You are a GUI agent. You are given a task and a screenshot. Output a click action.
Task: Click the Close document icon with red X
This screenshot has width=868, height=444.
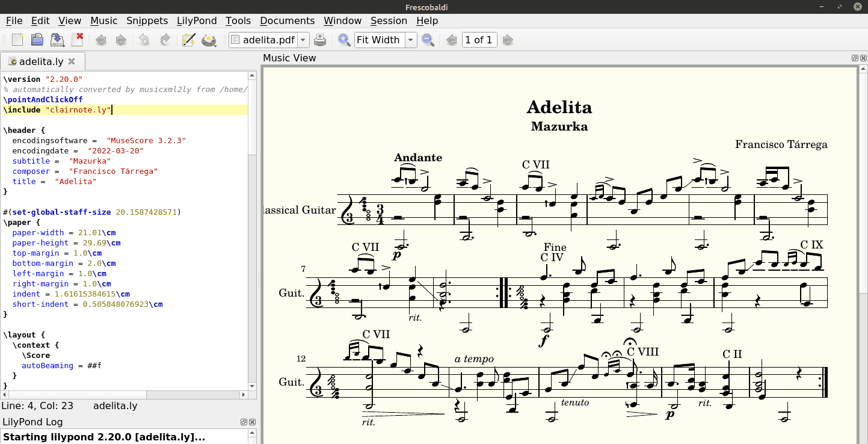pyautogui.click(x=77, y=40)
